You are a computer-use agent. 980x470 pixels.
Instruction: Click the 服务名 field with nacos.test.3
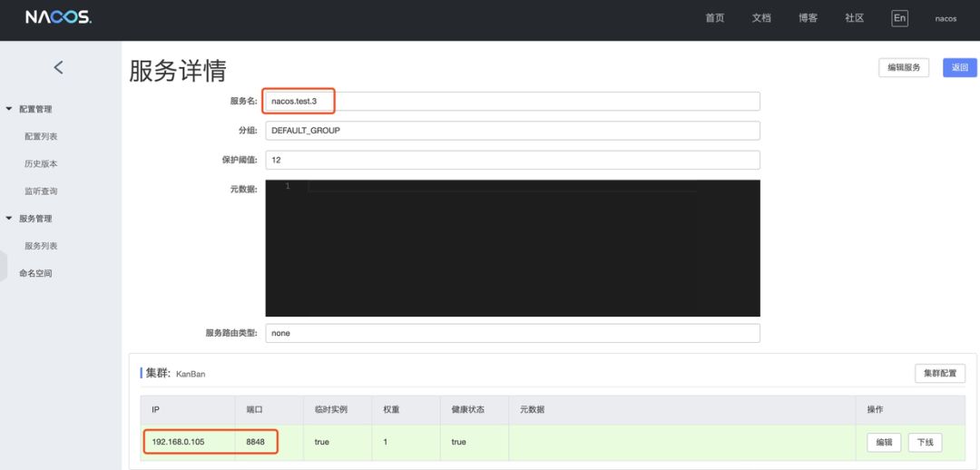pyautogui.click(x=513, y=102)
